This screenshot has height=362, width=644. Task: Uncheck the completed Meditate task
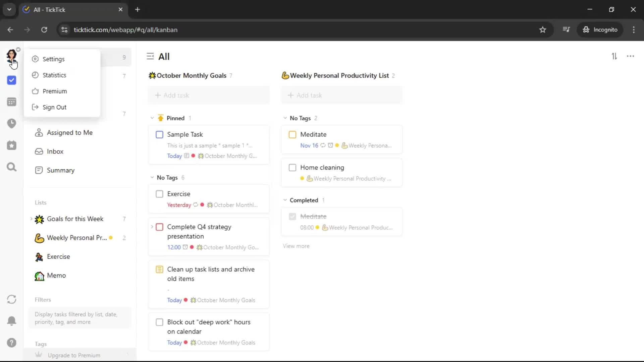pyautogui.click(x=292, y=217)
